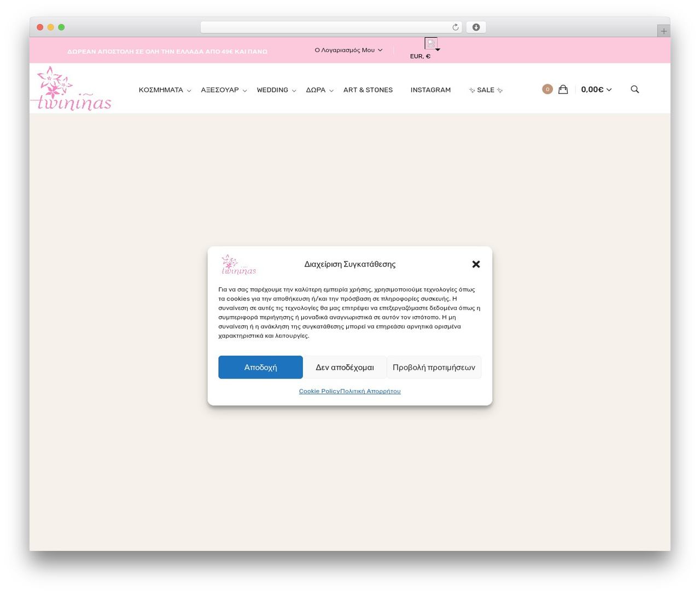The width and height of the screenshot is (700, 593).
Task: Click the browser address bar
Action: [331, 27]
